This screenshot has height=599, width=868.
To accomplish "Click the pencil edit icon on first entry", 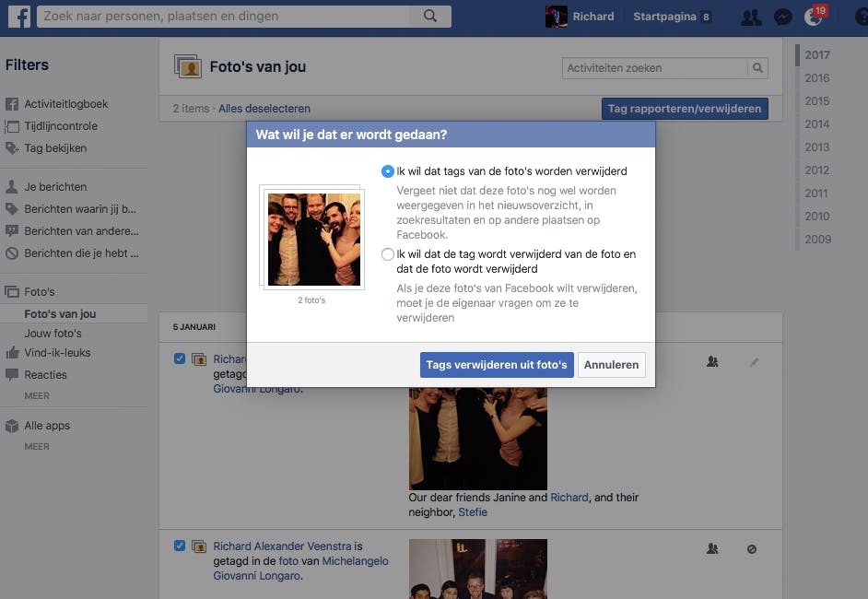I will 754,362.
